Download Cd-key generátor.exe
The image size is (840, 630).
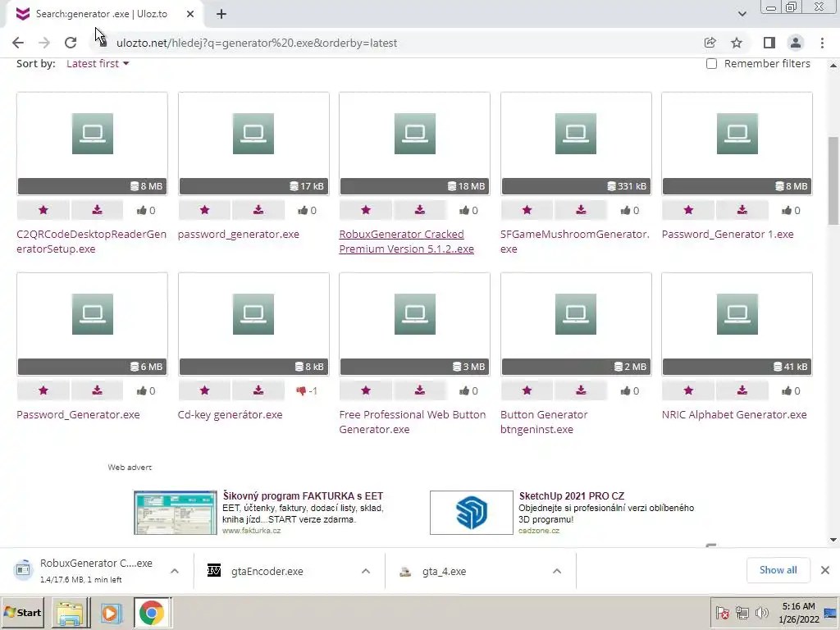[x=258, y=390]
